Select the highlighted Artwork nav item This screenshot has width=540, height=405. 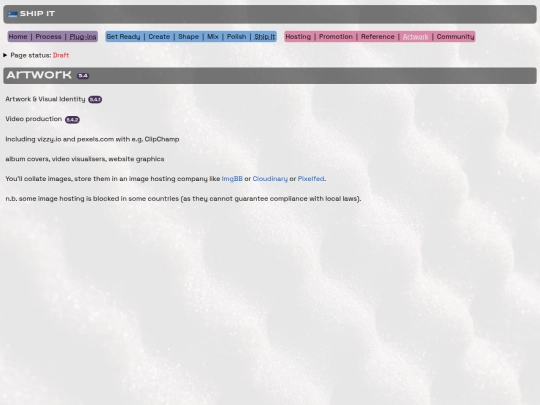point(415,37)
